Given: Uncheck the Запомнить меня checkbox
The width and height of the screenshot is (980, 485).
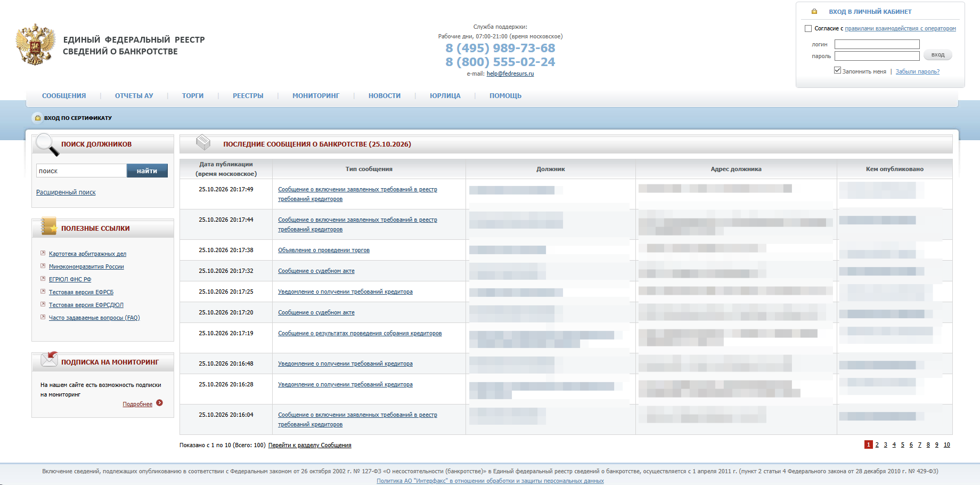Looking at the screenshot, I should [x=837, y=70].
